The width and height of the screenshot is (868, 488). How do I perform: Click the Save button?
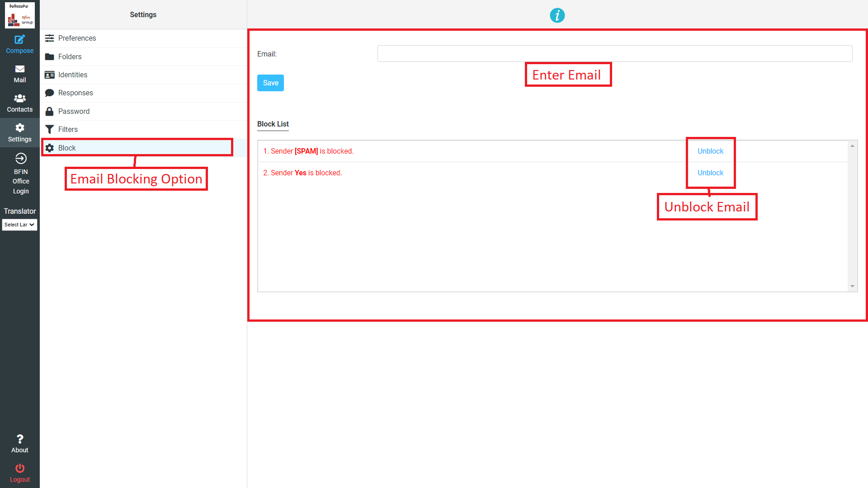(270, 83)
